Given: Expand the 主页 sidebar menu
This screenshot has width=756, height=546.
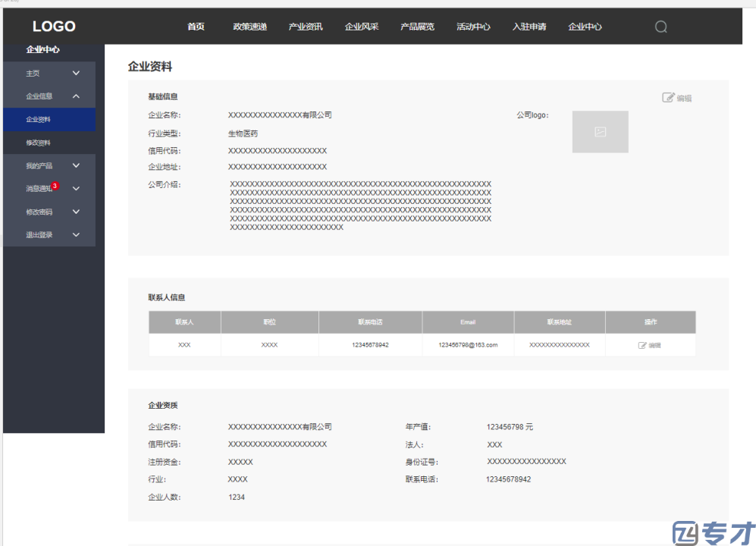Looking at the screenshot, I should (74, 73).
